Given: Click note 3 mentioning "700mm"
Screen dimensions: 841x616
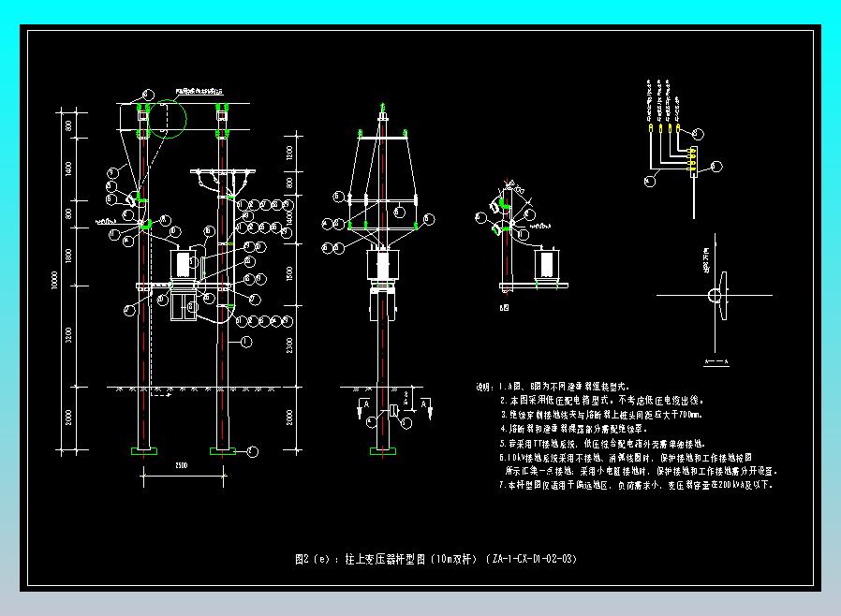Looking at the screenshot, I should pos(601,415).
